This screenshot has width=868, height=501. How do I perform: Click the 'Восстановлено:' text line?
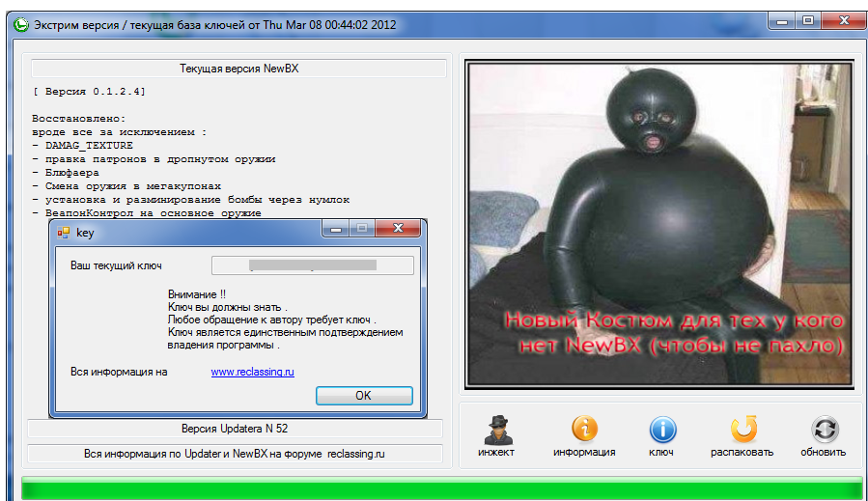[79, 119]
